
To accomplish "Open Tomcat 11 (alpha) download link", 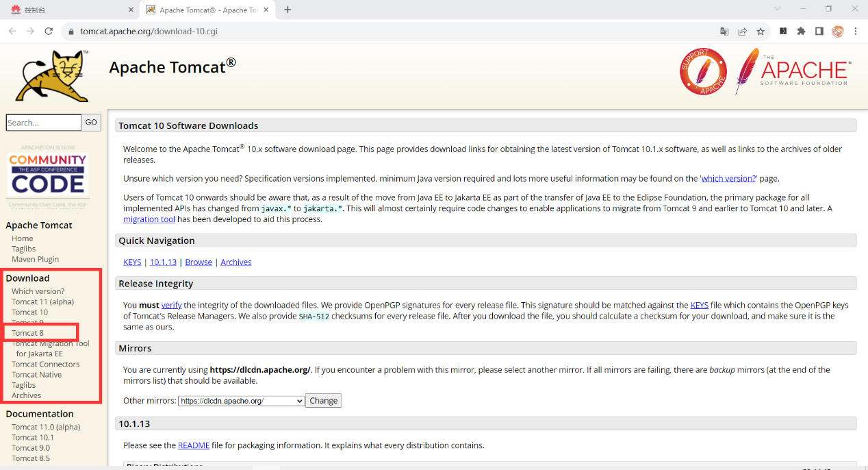I will pyautogui.click(x=43, y=301).
